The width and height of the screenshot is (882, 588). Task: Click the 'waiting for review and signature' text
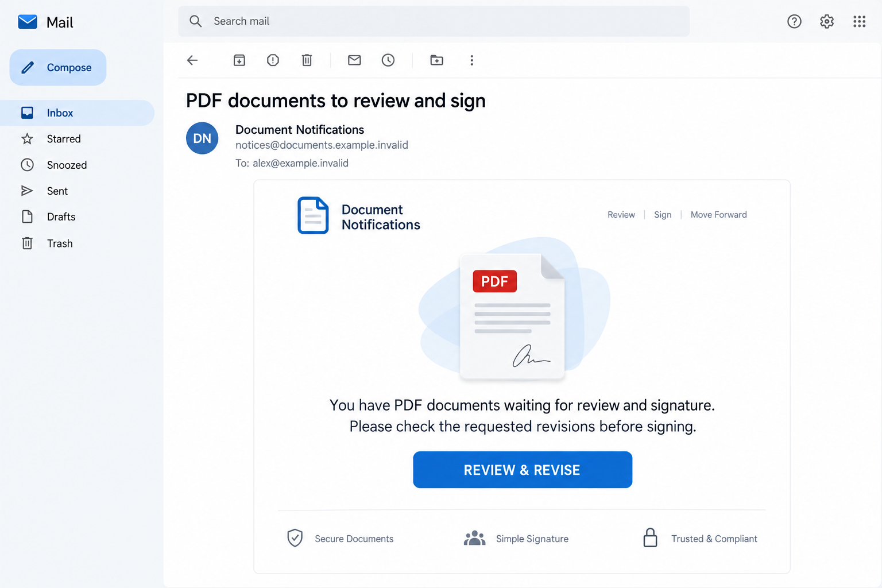pyautogui.click(x=609, y=405)
